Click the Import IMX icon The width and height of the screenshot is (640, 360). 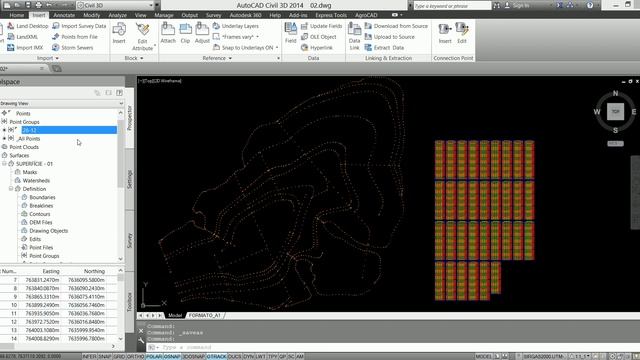point(11,48)
